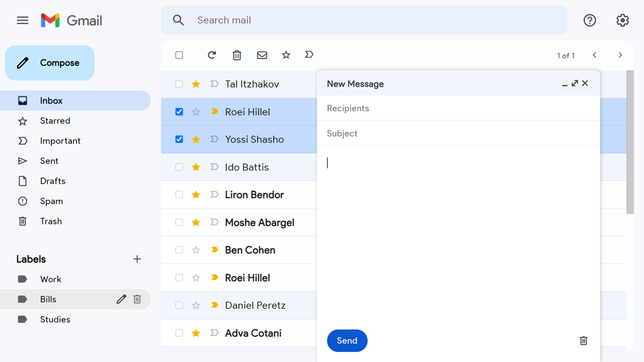This screenshot has width=644, height=362.
Task: Tick the checkbox for Tal Itzhakov
Action: (179, 84)
